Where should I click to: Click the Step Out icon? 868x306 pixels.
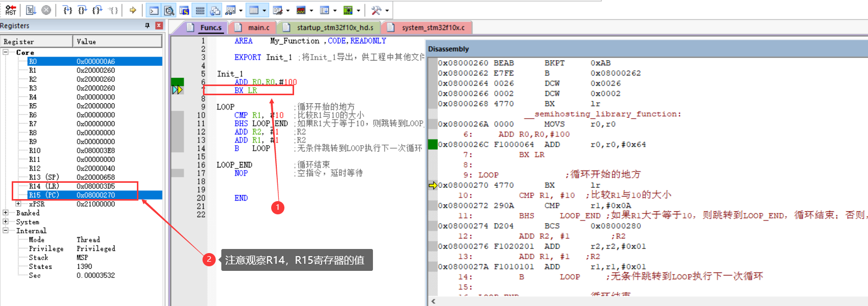(98, 10)
